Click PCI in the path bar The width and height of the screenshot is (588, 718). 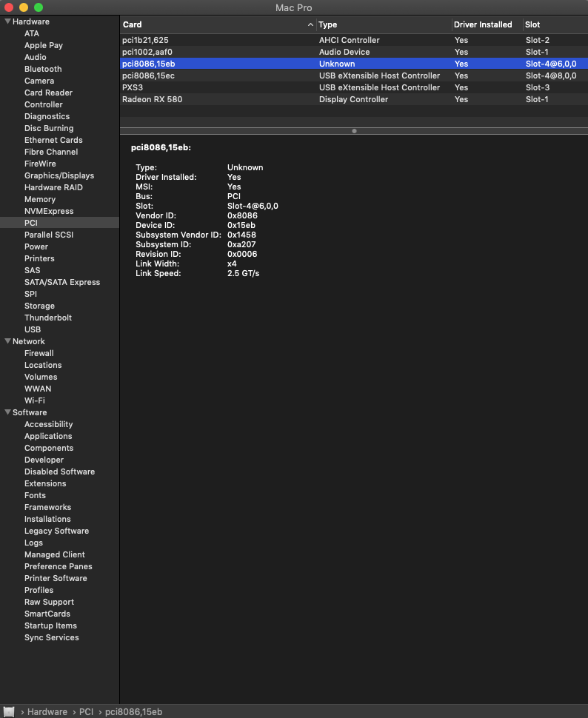[x=86, y=712]
